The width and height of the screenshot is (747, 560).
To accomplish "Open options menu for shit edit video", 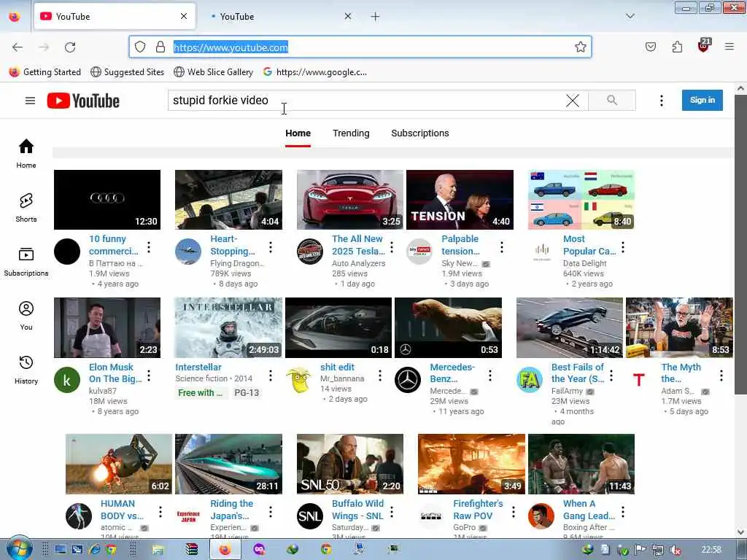I will [380, 376].
